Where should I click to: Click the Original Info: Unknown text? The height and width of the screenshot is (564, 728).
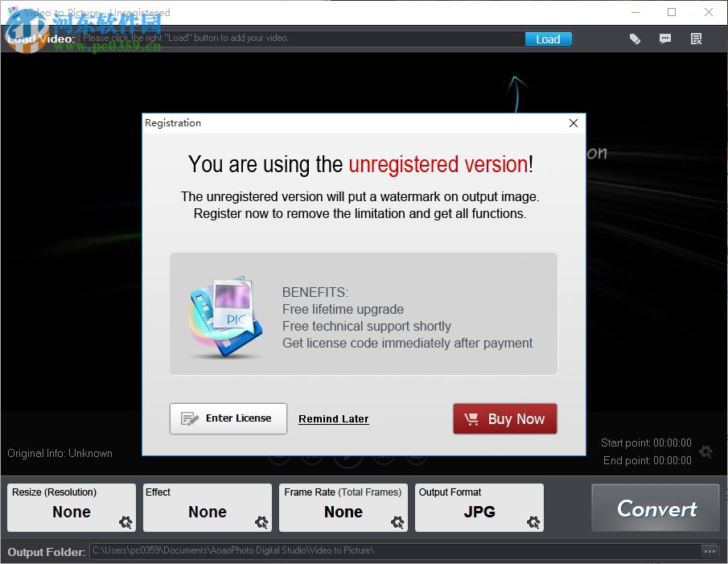[60, 454]
